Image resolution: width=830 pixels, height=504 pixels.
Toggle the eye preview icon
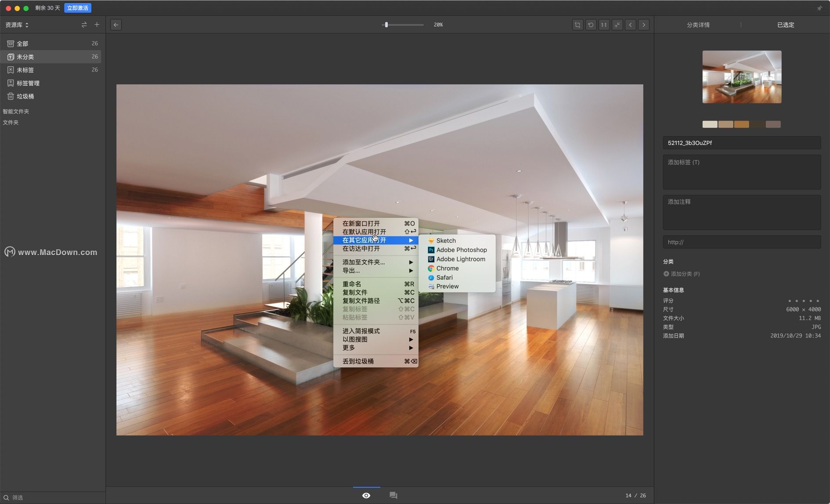pos(366,495)
